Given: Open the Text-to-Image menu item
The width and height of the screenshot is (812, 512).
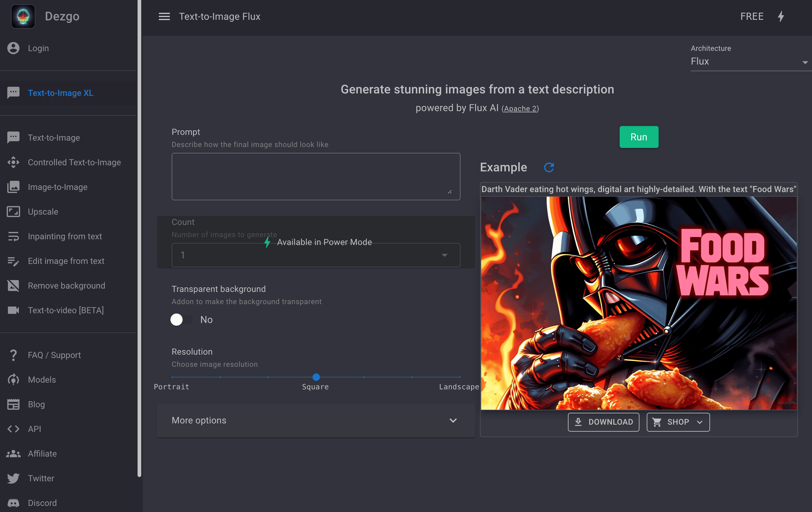Looking at the screenshot, I should pyautogui.click(x=68, y=138).
